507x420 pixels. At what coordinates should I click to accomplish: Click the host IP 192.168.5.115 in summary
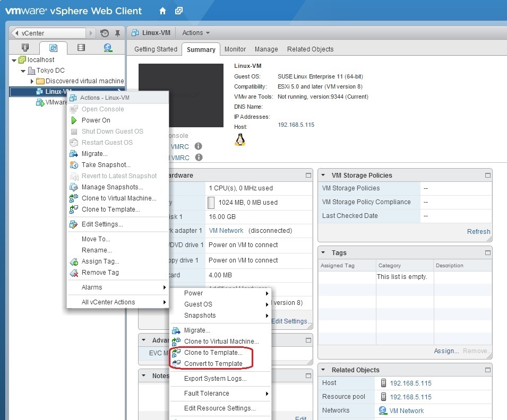click(296, 125)
